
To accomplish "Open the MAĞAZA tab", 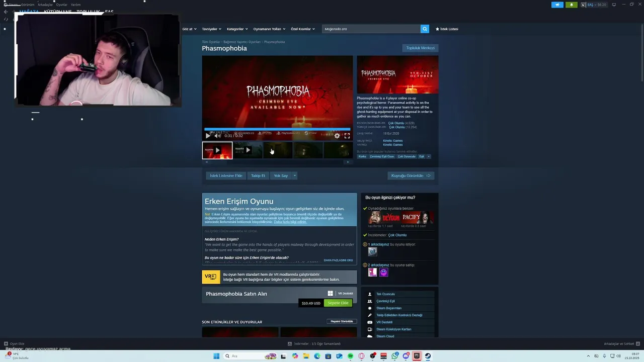I will click(x=29, y=12).
